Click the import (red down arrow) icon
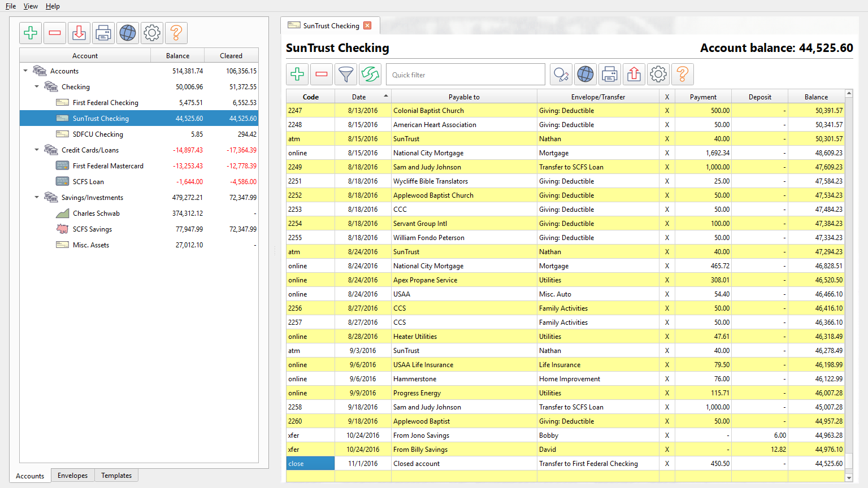Image resolution: width=868 pixels, height=488 pixels. point(79,33)
